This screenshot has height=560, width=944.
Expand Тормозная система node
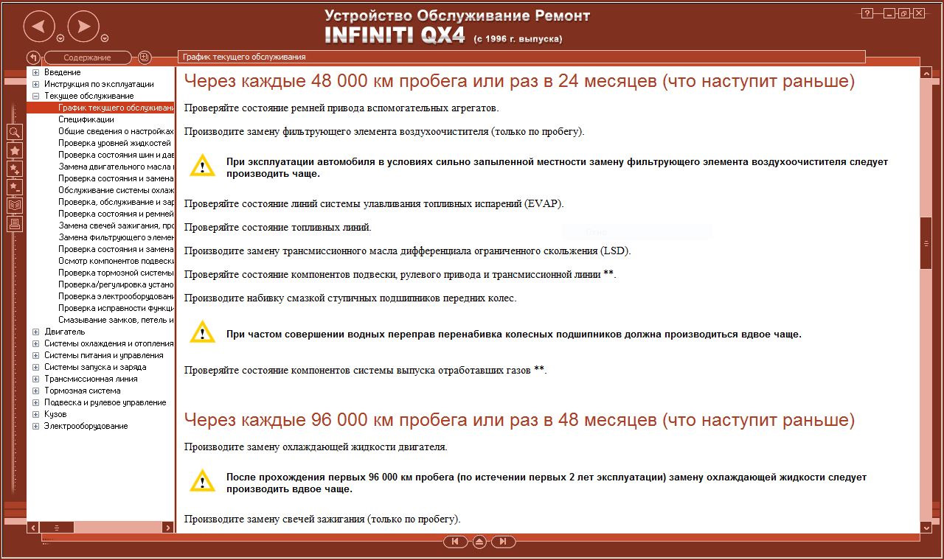point(35,391)
